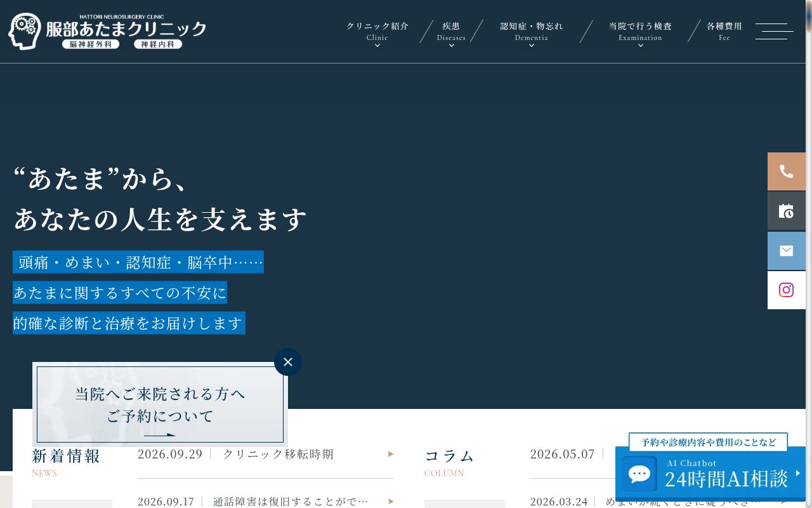Open the hamburger menu lines icon
Viewport: 812px width, 508px height.
point(774,32)
